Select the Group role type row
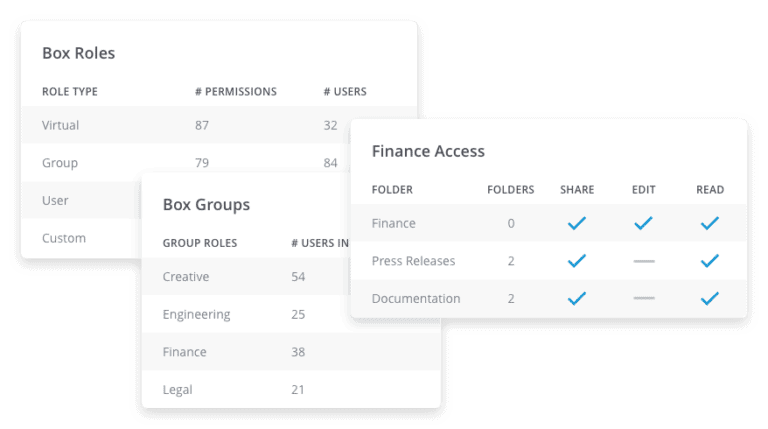The width and height of the screenshot is (768, 429). 186,163
